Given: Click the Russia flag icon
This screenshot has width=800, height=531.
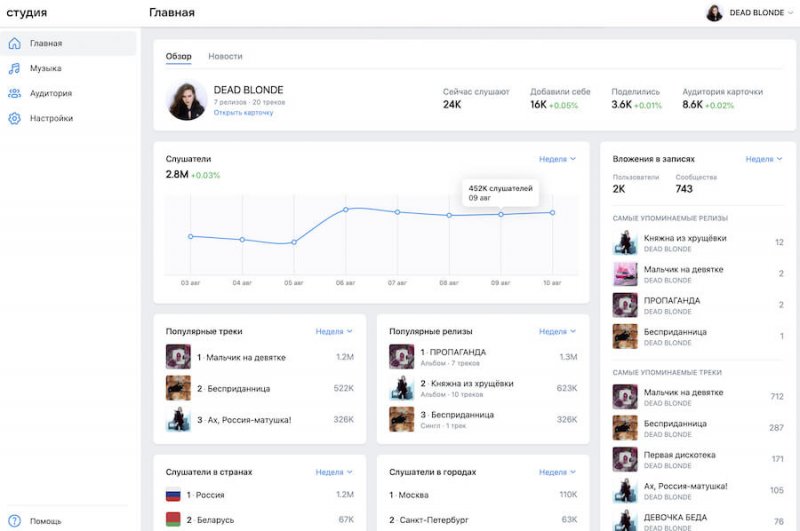Looking at the screenshot, I should (174, 495).
